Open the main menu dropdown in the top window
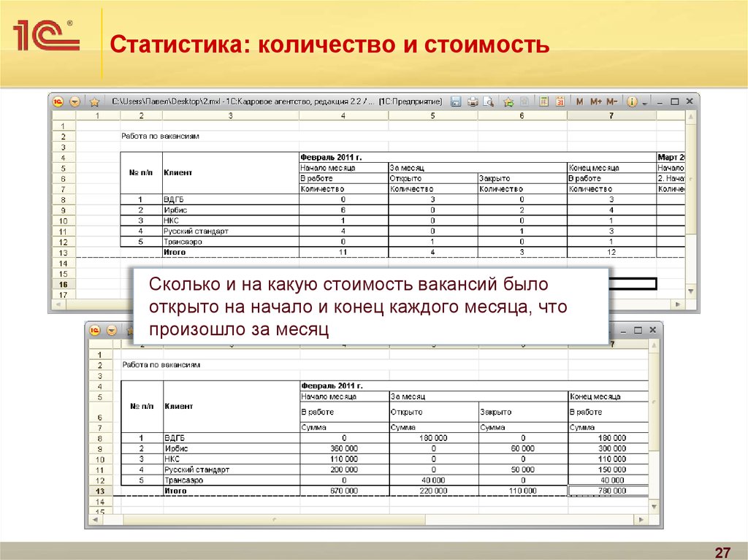 pos(75,101)
